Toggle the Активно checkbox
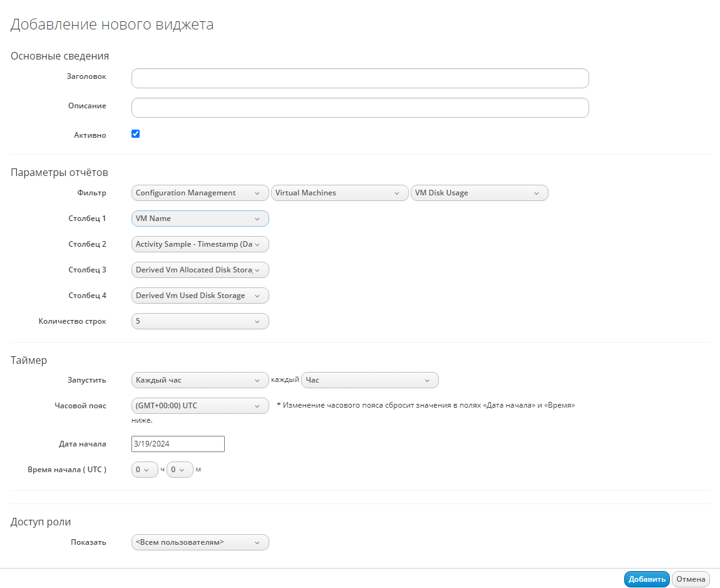The width and height of the screenshot is (720, 588). [x=135, y=134]
